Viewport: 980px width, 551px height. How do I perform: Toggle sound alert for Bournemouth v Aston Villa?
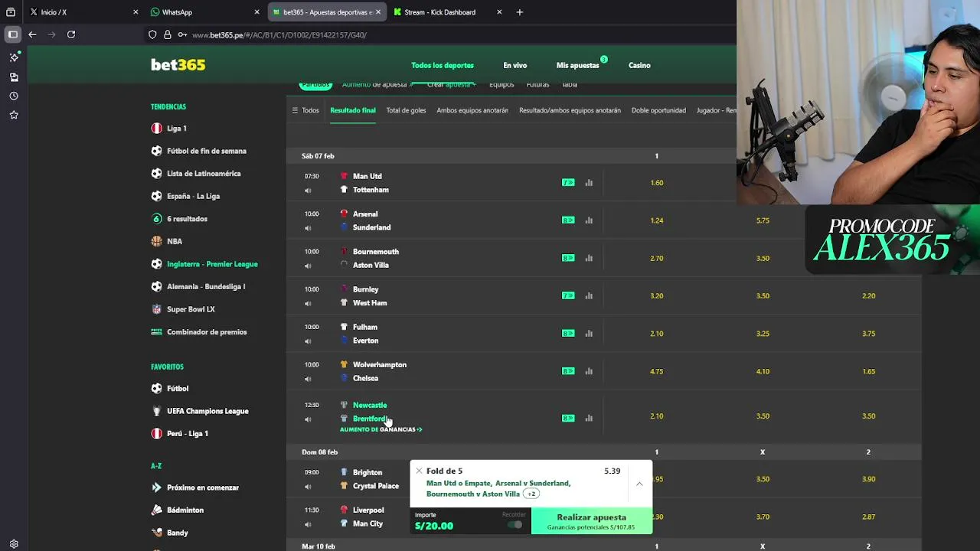(308, 266)
